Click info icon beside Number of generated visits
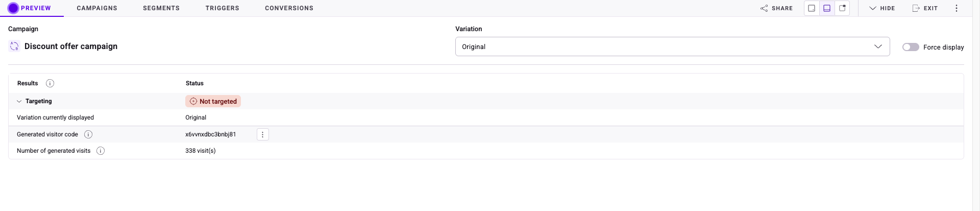The image size is (980, 211). [x=101, y=151]
